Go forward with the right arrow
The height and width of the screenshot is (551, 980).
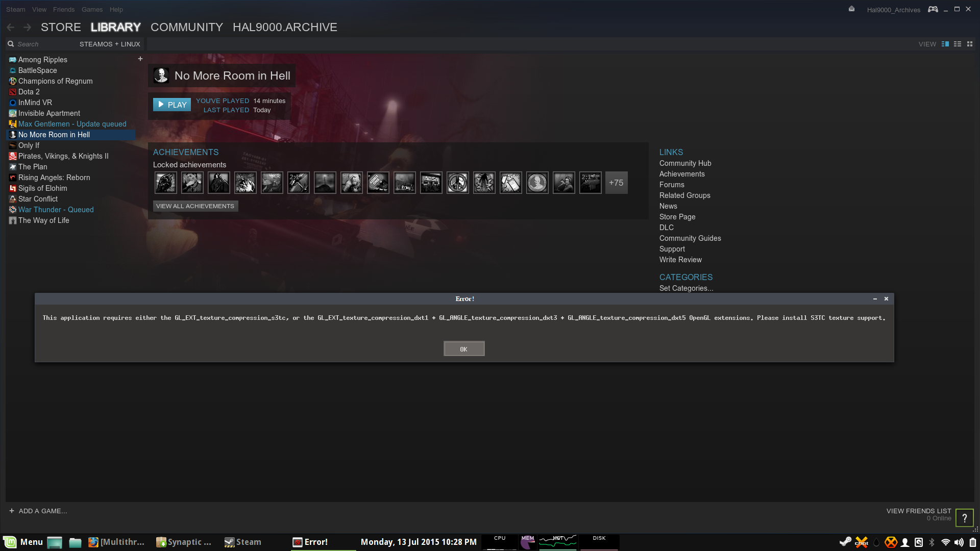click(28, 27)
